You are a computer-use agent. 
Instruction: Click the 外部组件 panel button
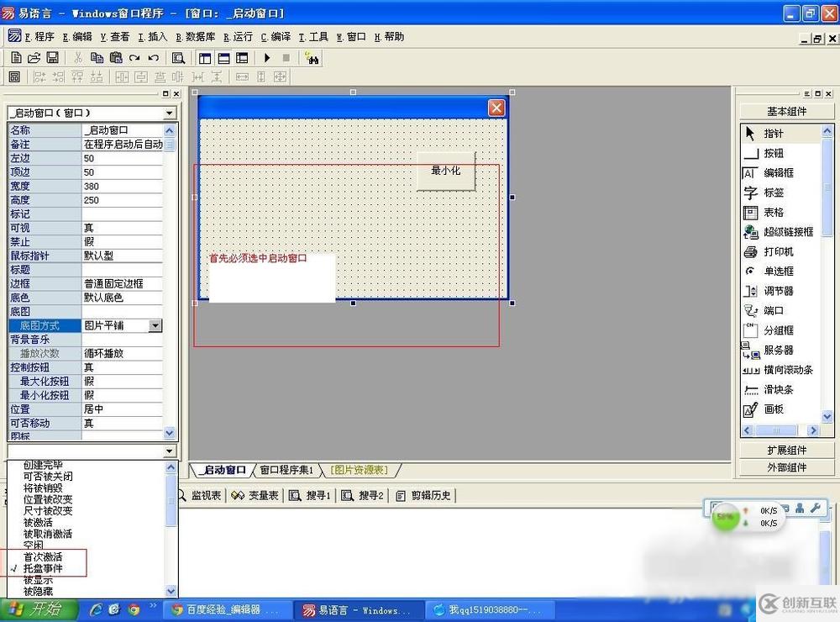(786, 467)
